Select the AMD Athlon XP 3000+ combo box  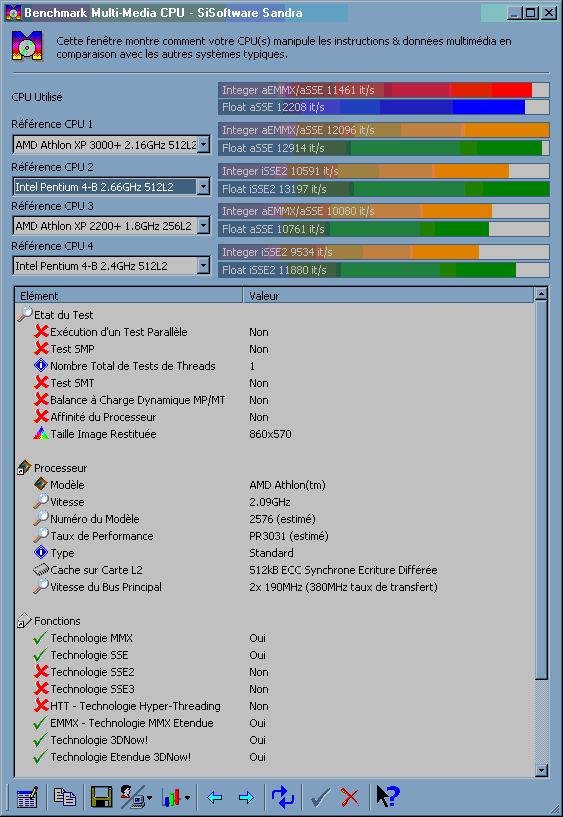[111, 144]
